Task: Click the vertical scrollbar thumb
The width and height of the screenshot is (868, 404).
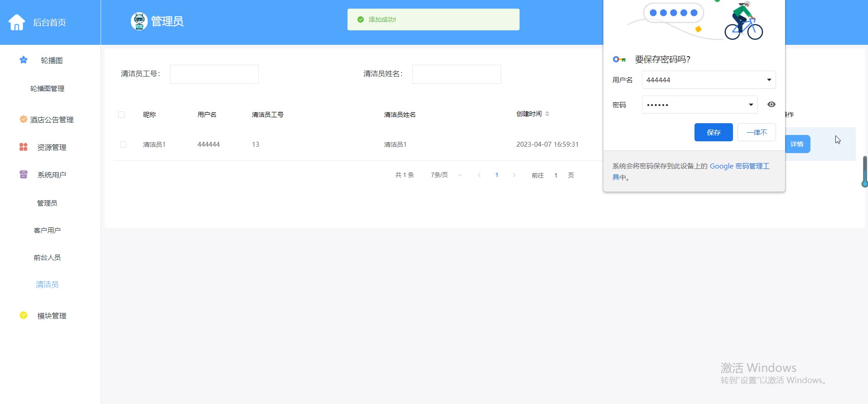Action: [865, 171]
